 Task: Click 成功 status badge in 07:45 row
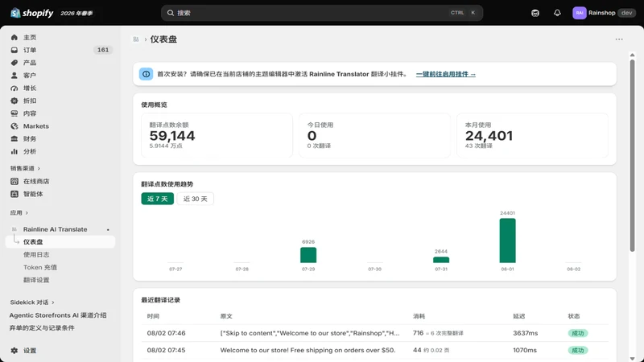(578, 351)
